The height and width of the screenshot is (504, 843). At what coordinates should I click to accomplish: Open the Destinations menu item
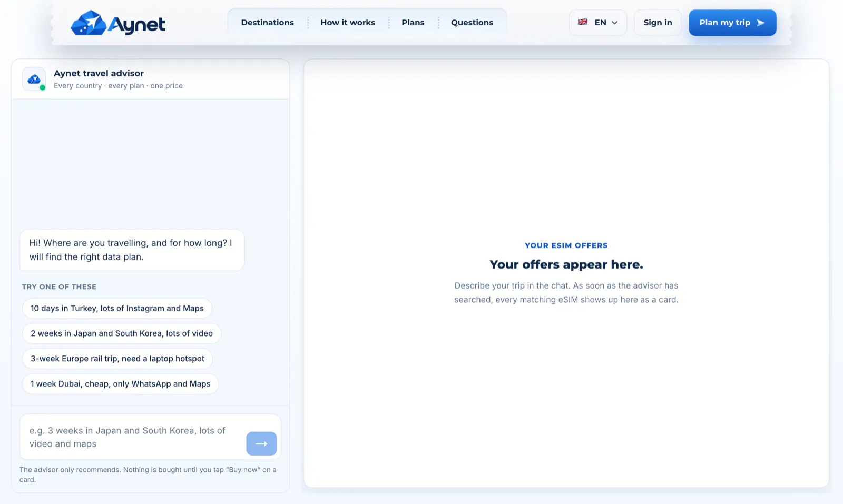(x=267, y=23)
